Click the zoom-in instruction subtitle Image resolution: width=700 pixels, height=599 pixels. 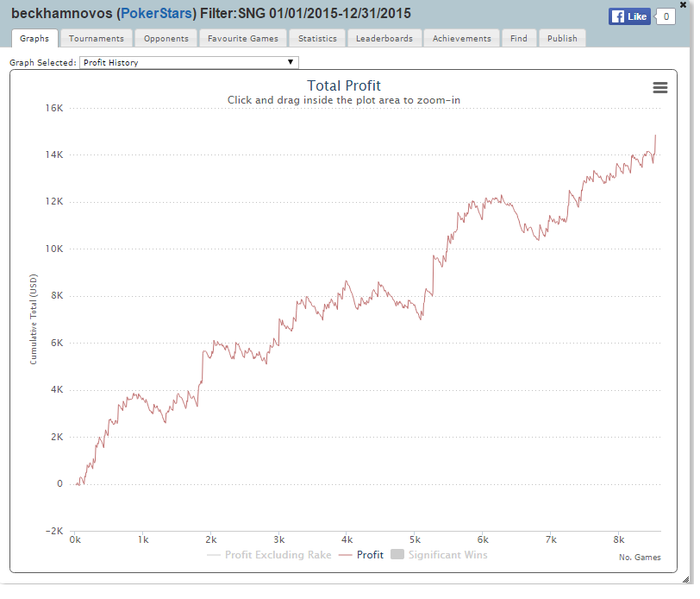[x=344, y=100]
